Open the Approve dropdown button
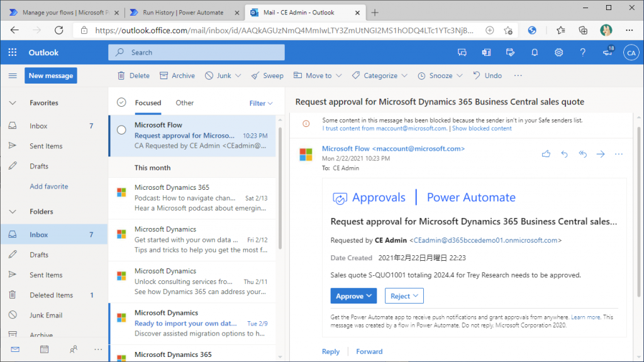Image resolution: width=644 pixels, height=362 pixels. pyautogui.click(x=353, y=296)
